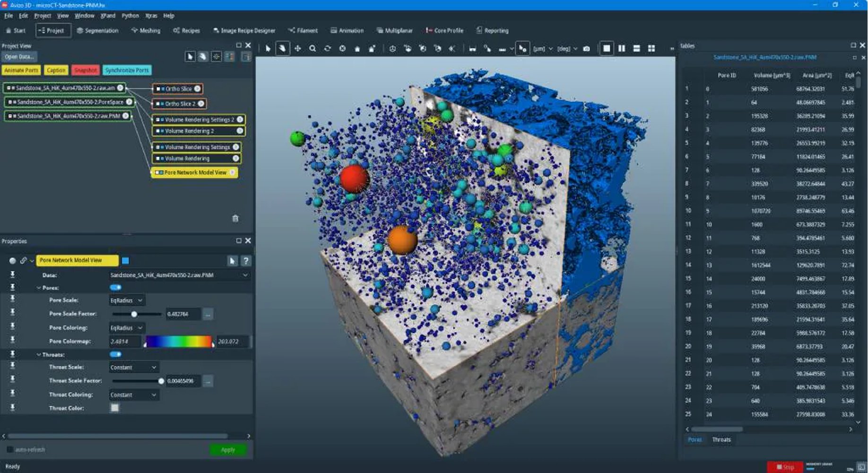Click the trash icon in Project View

pos(235,219)
